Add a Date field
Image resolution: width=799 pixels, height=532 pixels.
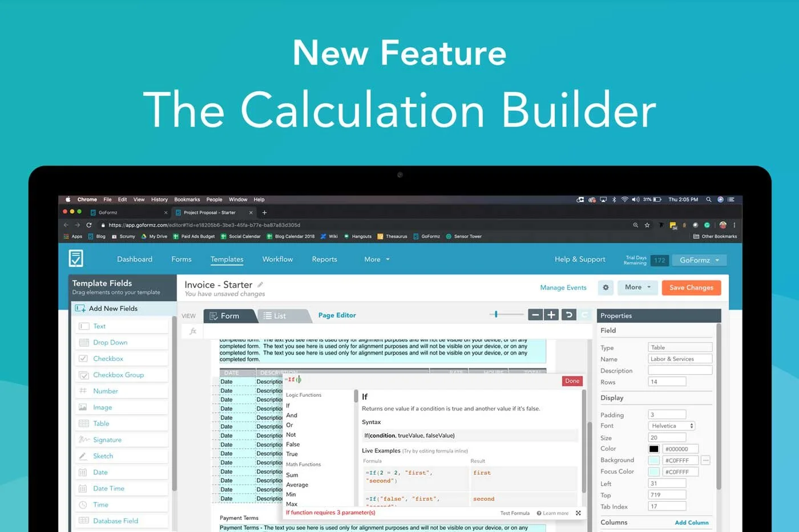click(122, 472)
